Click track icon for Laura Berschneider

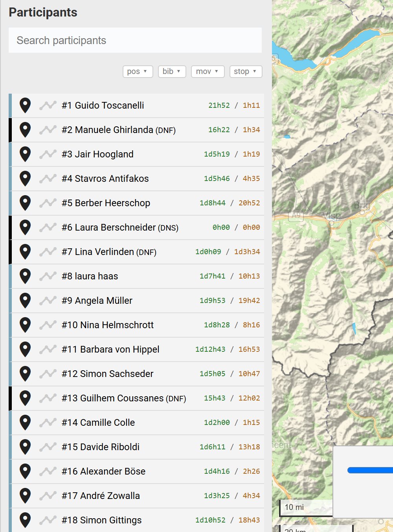pos(48,227)
